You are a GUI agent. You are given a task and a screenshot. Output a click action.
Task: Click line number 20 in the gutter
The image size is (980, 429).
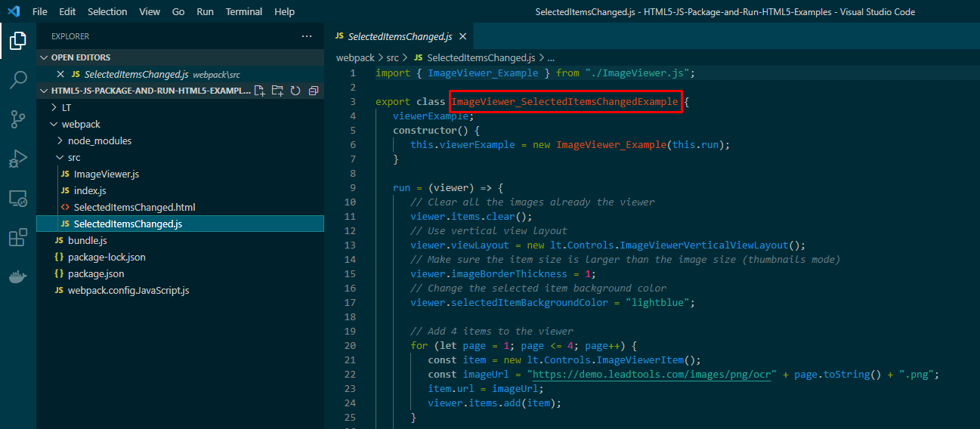[x=350, y=346]
